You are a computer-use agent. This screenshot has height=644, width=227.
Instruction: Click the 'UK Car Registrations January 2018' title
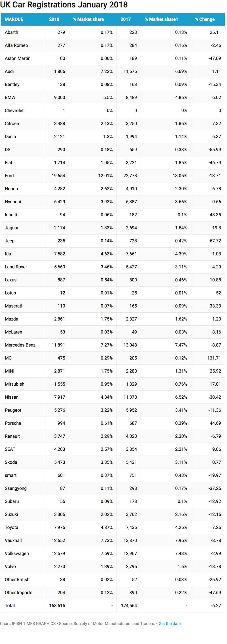tap(64, 5)
